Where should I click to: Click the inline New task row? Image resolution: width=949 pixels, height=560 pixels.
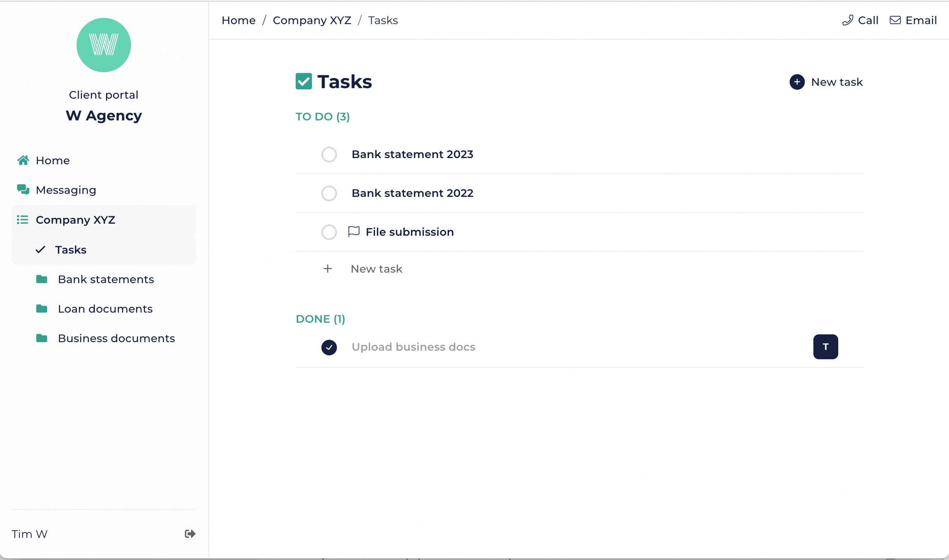376,269
